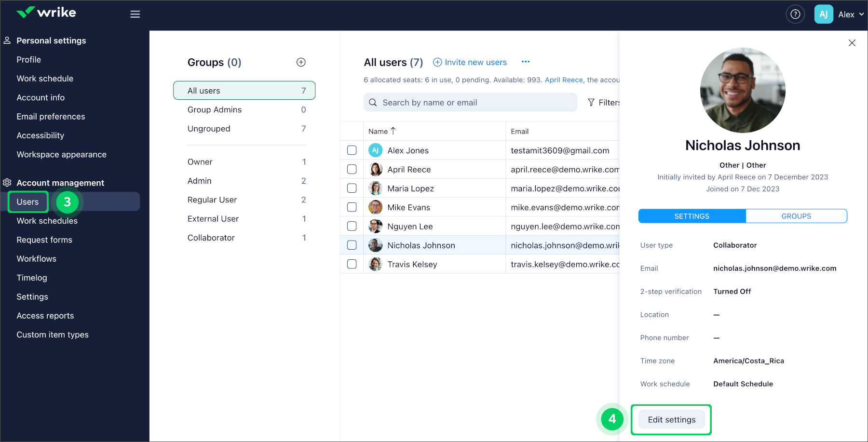Click the plus icon to create a group
Viewport: 868px width, 442px height.
[301, 62]
